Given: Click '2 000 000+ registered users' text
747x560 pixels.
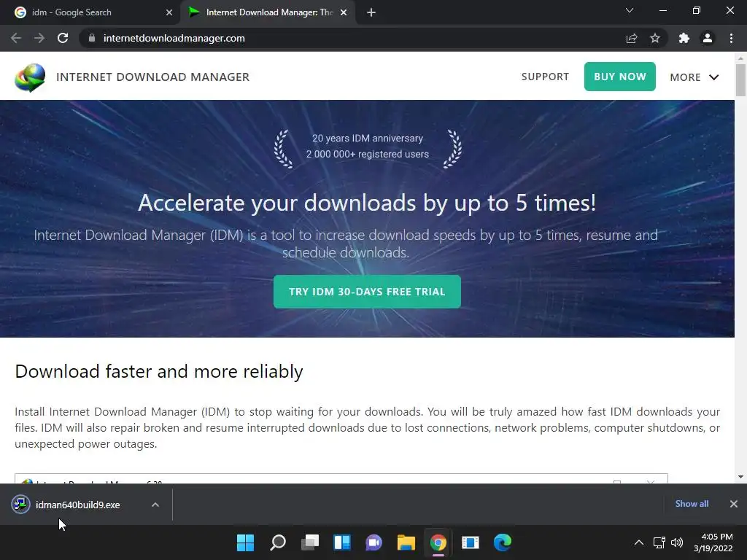Looking at the screenshot, I should coord(368,155).
